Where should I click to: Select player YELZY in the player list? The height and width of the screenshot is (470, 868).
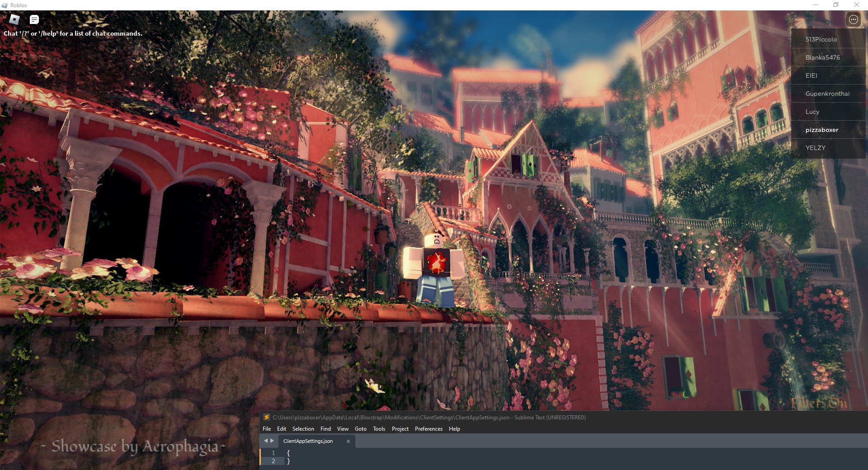tap(828, 148)
